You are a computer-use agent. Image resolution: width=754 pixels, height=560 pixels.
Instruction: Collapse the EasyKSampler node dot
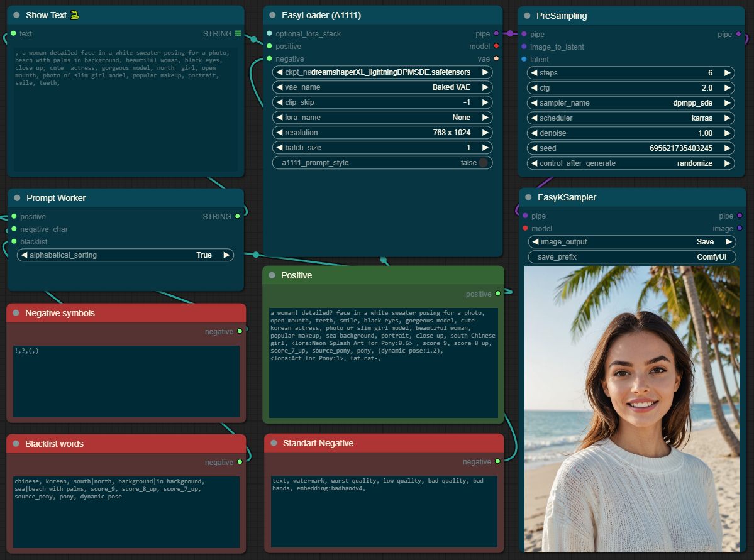[x=528, y=197]
